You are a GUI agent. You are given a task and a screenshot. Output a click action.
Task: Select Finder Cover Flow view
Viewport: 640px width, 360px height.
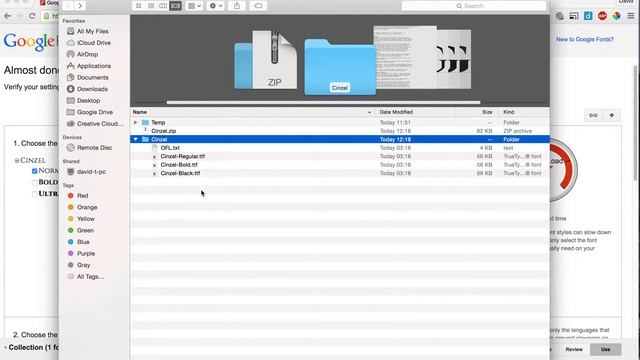tap(176, 6)
